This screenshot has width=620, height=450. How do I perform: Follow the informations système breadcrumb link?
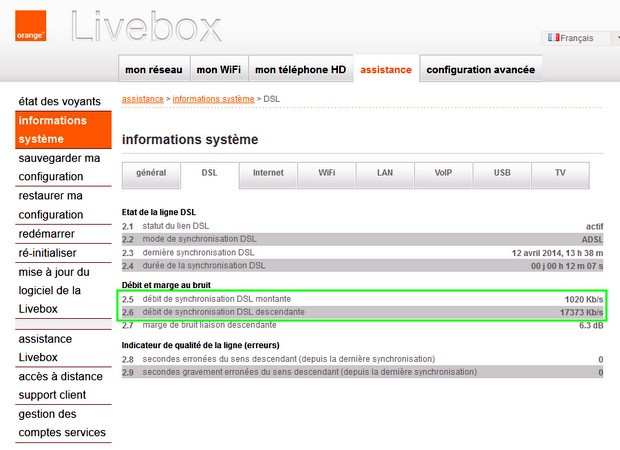pos(213,99)
